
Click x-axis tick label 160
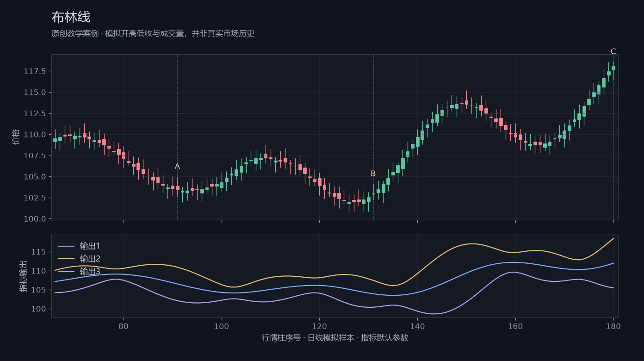515,326
